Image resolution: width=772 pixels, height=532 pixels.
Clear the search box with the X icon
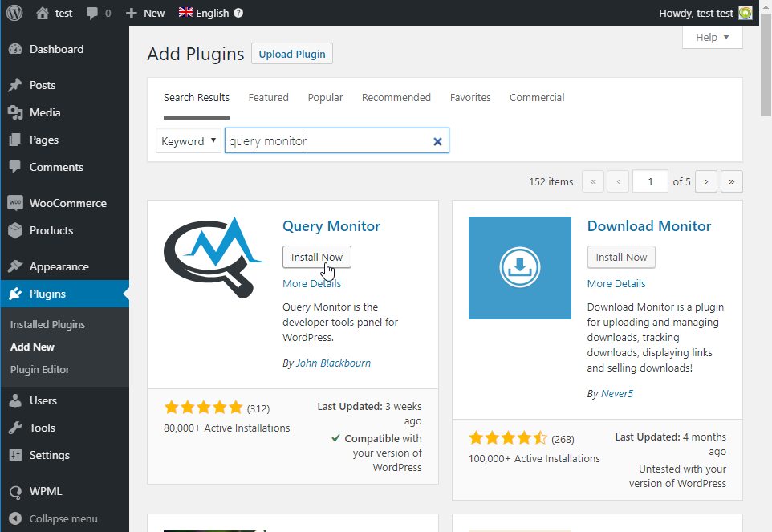tap(437, 140)
